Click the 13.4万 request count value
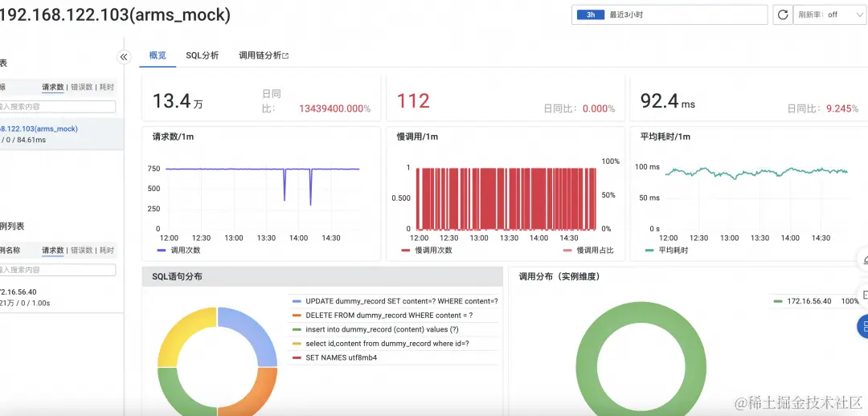The height and width of the screenshot is (416, 868). click(177, 101)
